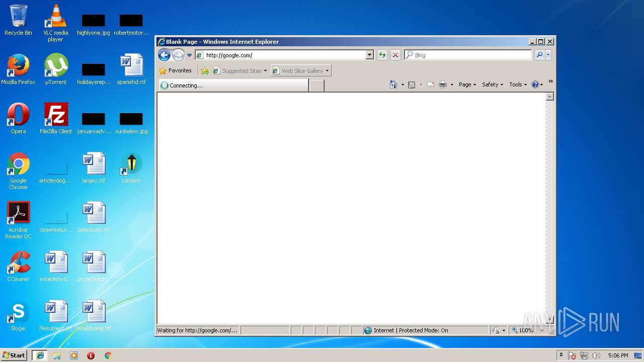
Task: Select the Mozilla Firefox desktop shortcut
Action: [18, 69]
